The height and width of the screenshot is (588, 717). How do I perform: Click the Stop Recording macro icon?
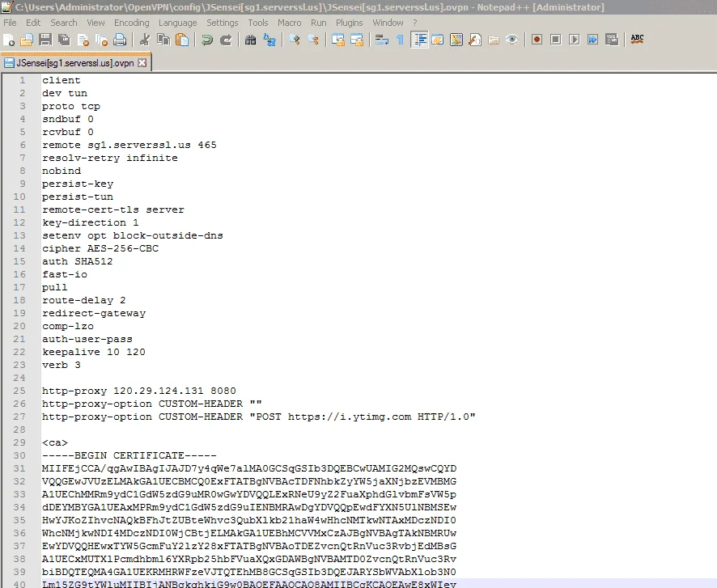[556, 40]
